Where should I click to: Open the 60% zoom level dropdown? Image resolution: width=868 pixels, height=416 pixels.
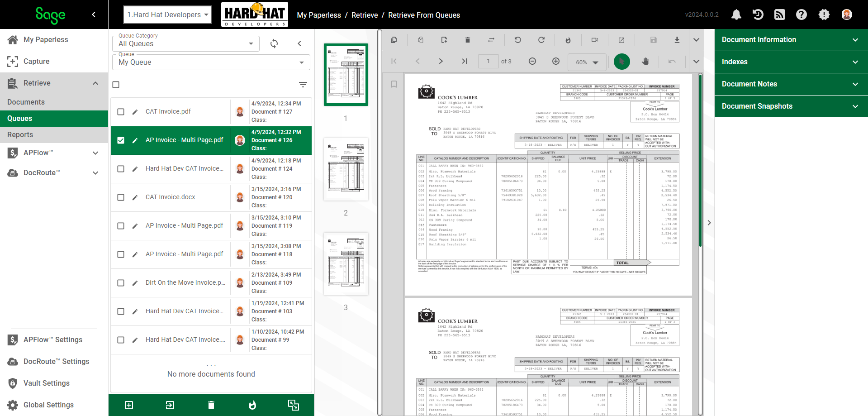pos(587,62)
